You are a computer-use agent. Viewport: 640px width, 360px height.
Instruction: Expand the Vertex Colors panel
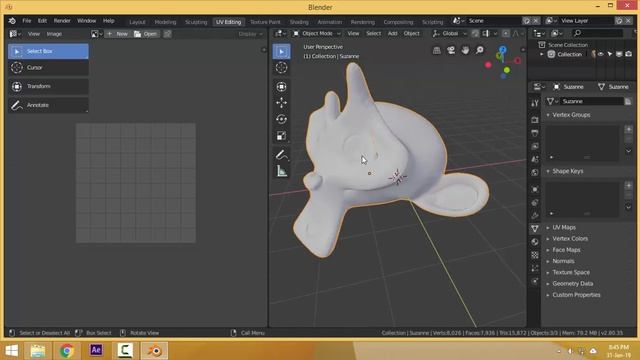click(548, 239)
